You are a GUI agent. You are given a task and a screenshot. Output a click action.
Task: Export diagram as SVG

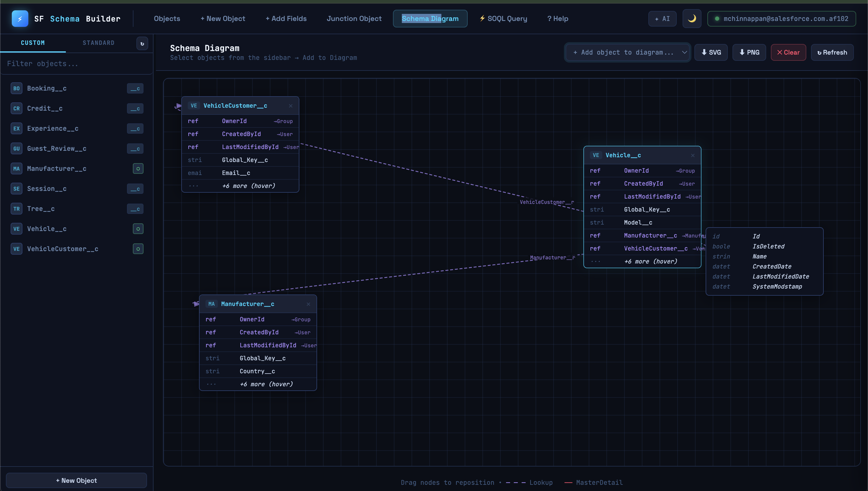[x=711, y=52]
